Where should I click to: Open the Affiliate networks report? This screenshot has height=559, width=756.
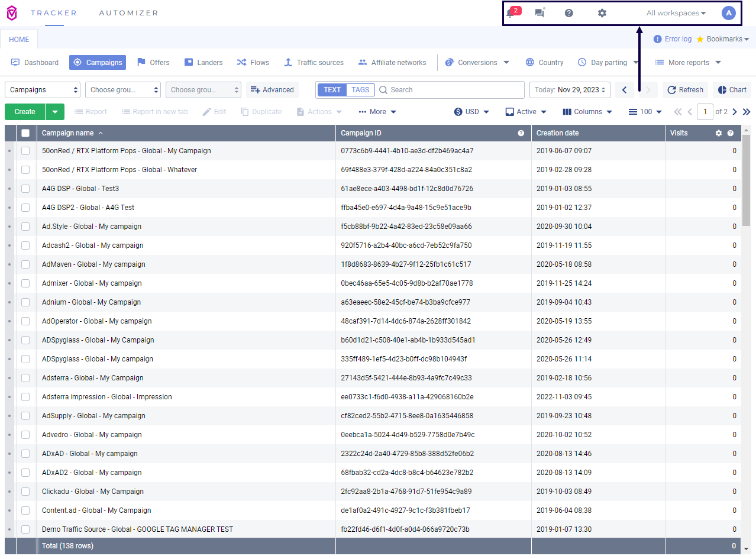[x=392, y=63]
